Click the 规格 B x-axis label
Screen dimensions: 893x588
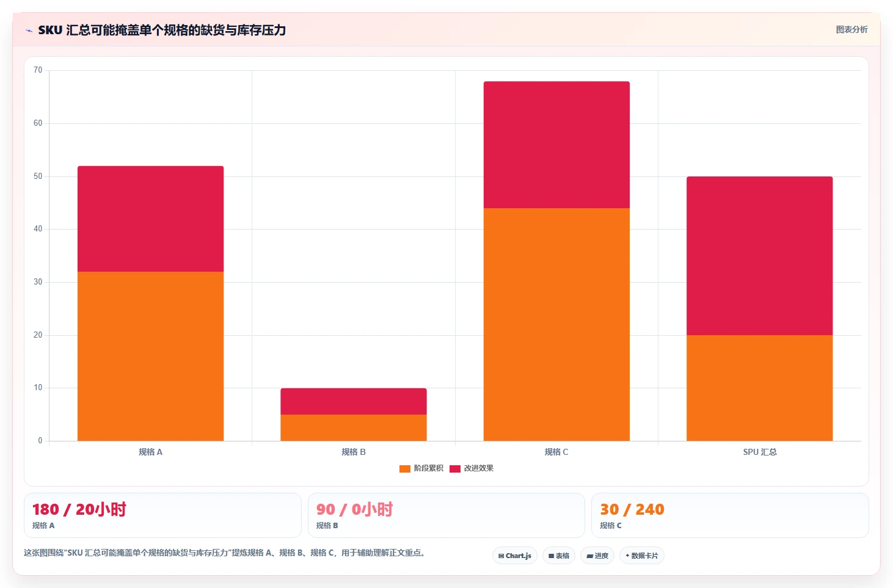354,452
